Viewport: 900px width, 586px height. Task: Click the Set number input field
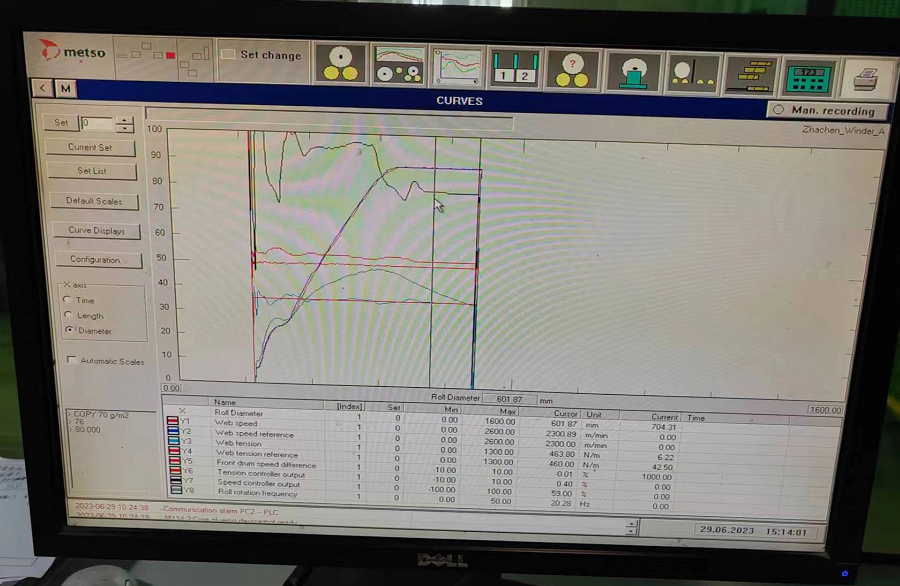(x=97, y=123)
